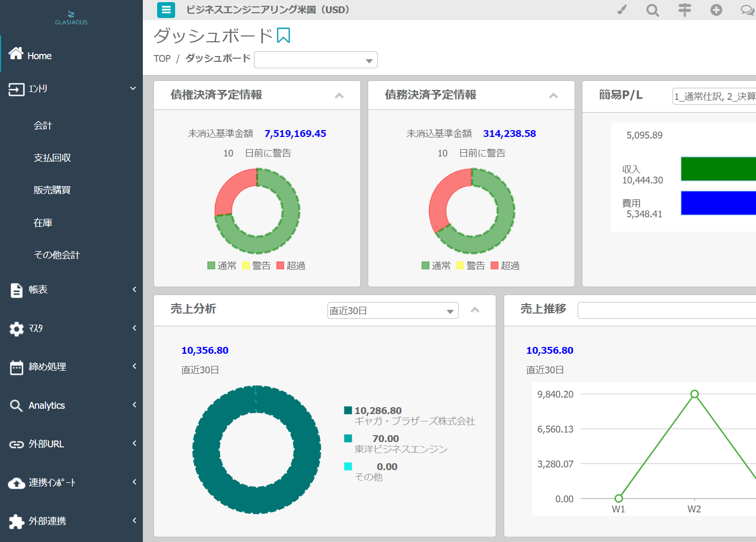This screenshot has width=756, height=542.
Task: Click the hamburger menu toggle button
Action: pyautogui.click(x=166, y=10)
